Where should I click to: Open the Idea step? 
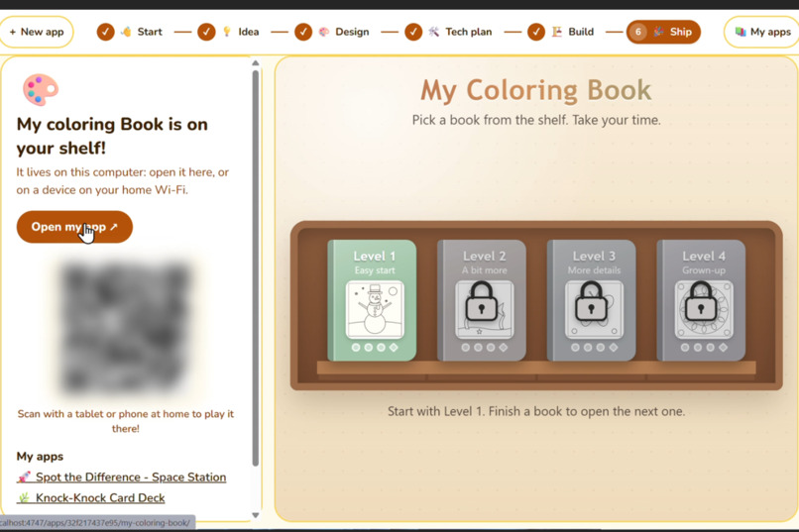point(229,32)
